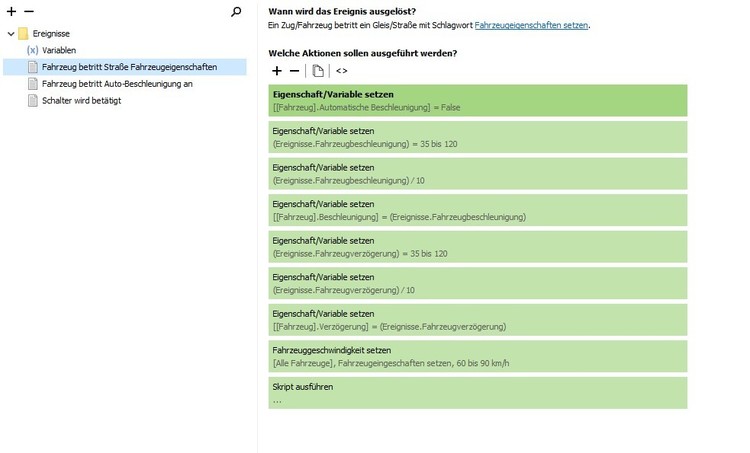Remove the selected action with the minus icon
This screenshot has height=453, width=750.
[294, 71]
